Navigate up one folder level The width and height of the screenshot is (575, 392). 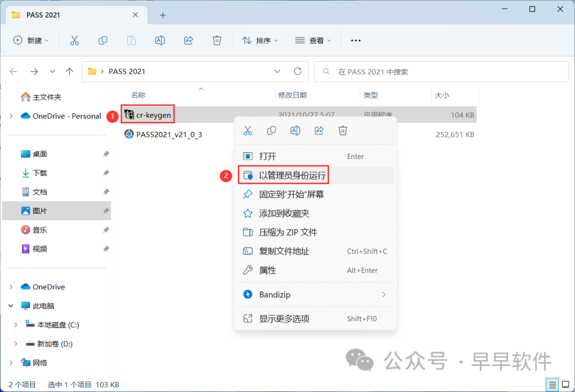click(69, 71)
